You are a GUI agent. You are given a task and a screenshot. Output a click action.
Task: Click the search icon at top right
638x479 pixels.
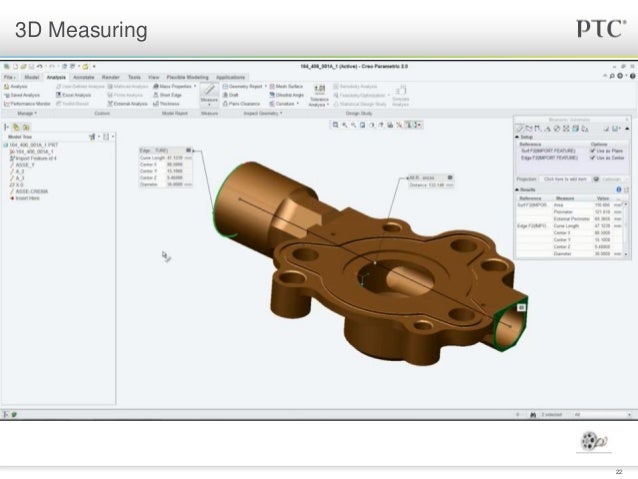[612, 76]
